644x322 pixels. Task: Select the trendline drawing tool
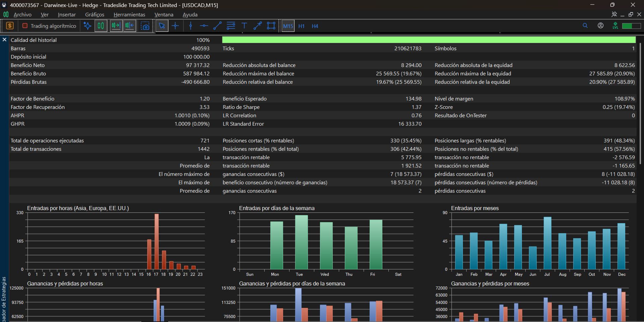pyautogui.click(x=217, y=26)
